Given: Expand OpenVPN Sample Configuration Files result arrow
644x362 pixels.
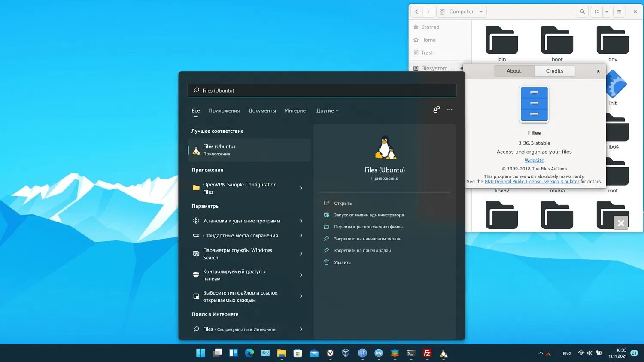Looking at the screenshot, I should pos(301,188).
